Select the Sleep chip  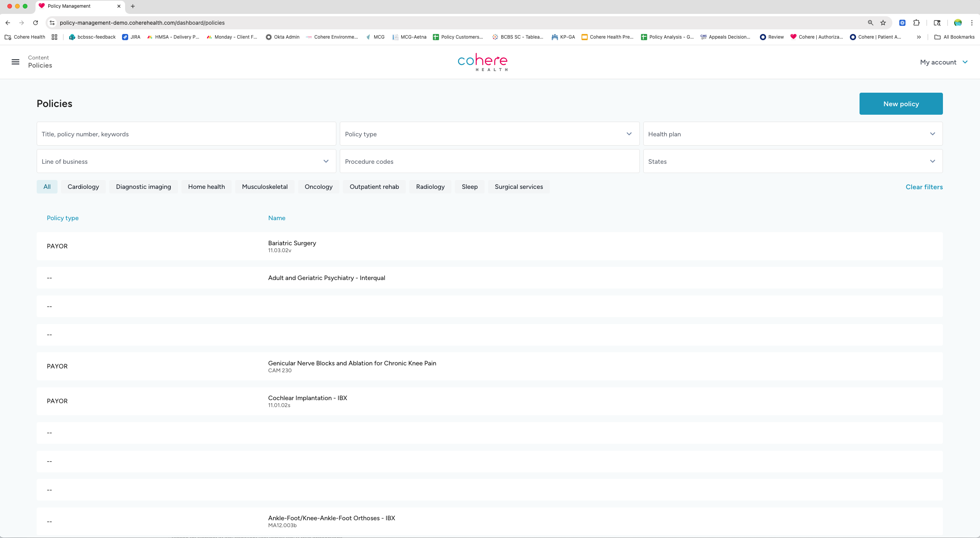(470, 187)
